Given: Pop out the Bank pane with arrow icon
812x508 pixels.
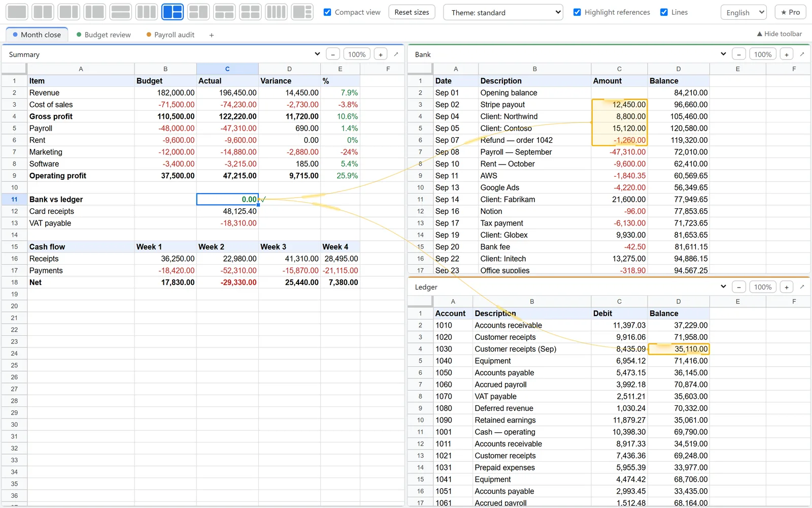Looking at the screenshot, I should coord(802,54).
